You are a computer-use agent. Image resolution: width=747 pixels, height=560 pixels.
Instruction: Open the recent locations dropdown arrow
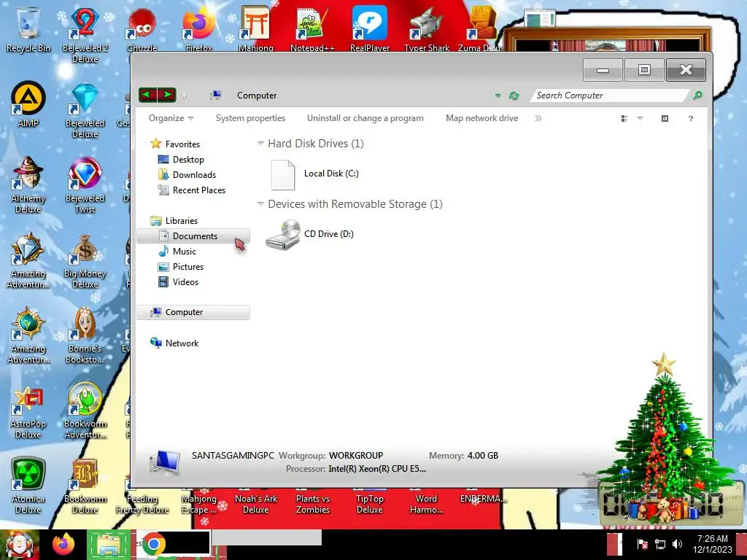coord(184,96)
